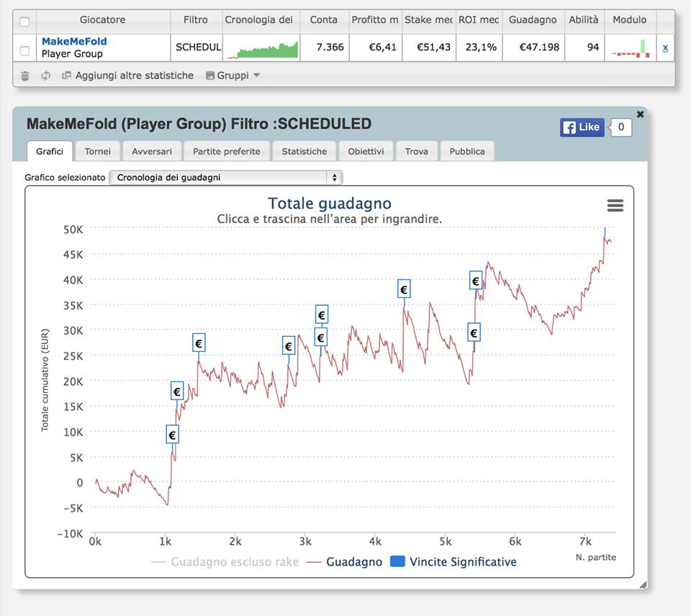Switch to the Tornei tab
Viewport: 691px width, 616px height.
point(97,151)
